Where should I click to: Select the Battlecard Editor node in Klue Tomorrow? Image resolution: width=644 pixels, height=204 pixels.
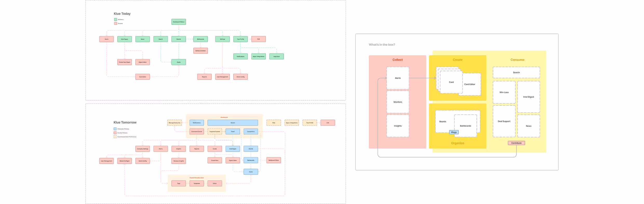(274, 160)
